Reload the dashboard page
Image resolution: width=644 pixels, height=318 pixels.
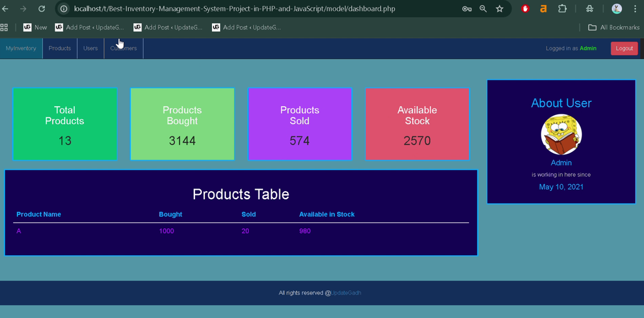pyautogui.click(x=42, y=9)
